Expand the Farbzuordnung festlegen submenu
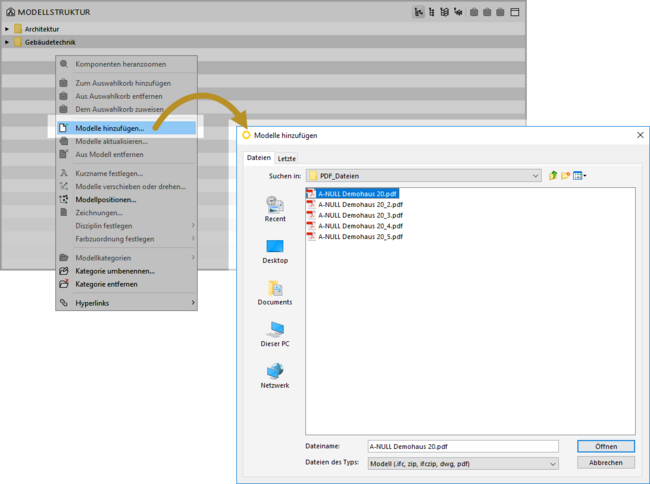 126,239
